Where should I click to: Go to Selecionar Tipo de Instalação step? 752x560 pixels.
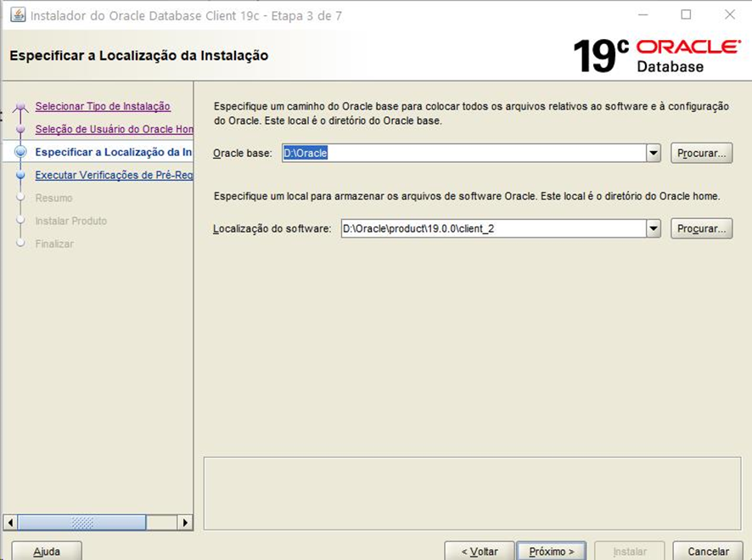tap(103, 106)
